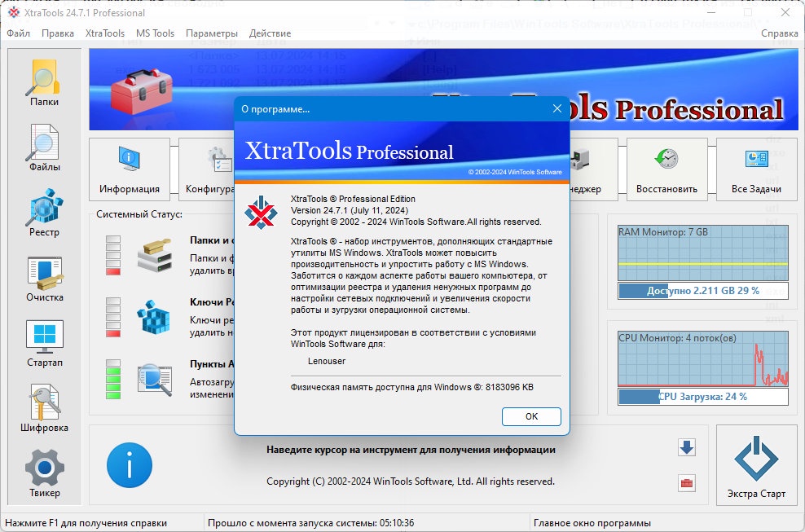
Task: Click the licensed user name Lenouser
Action: (x=327, y=361)
